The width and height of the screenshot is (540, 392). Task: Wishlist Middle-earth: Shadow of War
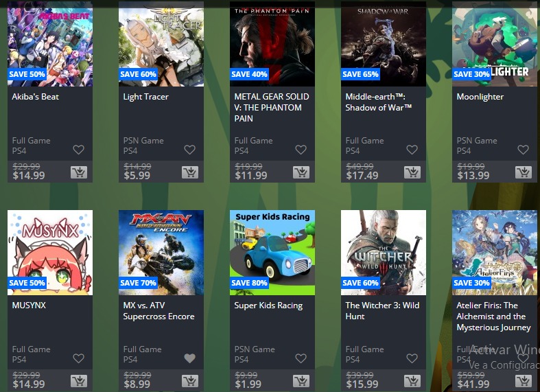pos(412,150)
